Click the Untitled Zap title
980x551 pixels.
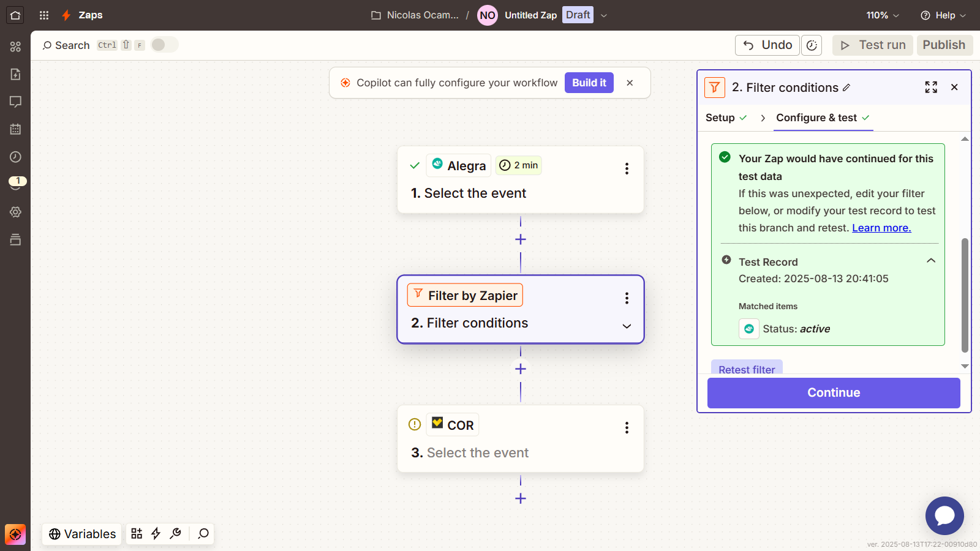[x=530, y=15]
